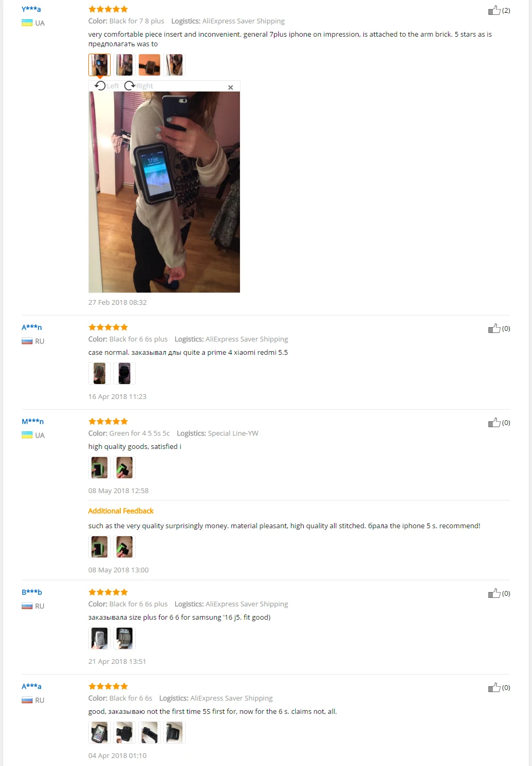
Task: Click the large enlarged mirror selfie image
Action: coord(164,192)
